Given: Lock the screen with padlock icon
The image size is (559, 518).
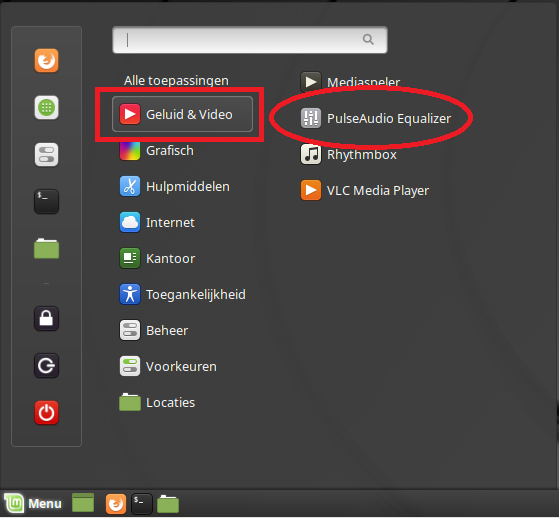Looking at the screenshot, I should tap(46, 318).
